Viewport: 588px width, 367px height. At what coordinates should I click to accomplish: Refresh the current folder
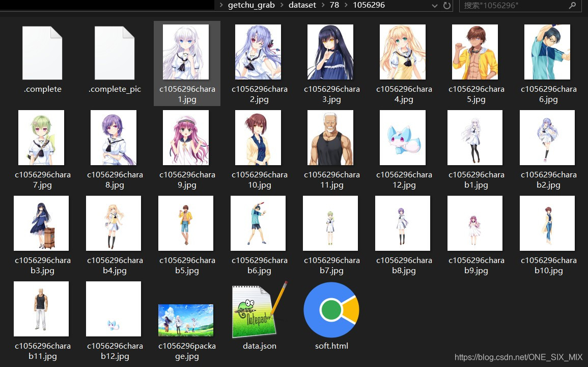coord(446,6)
